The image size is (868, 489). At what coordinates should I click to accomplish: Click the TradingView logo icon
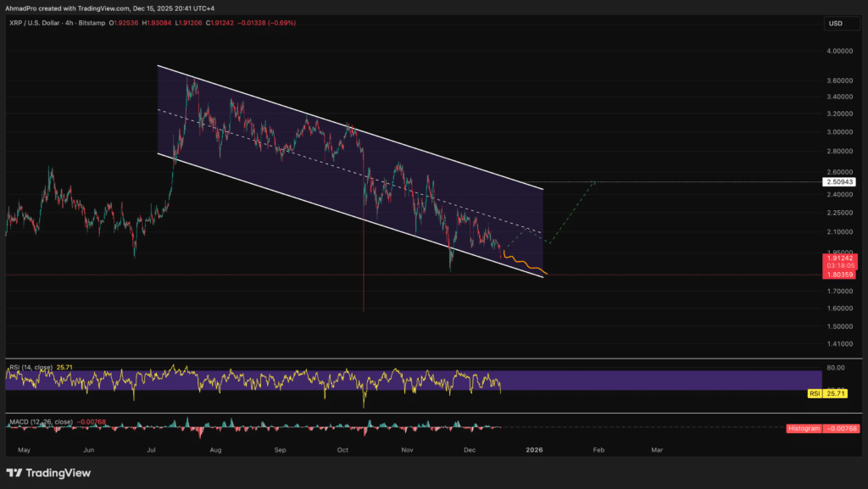pyautogui.click(x=15, y=473)
